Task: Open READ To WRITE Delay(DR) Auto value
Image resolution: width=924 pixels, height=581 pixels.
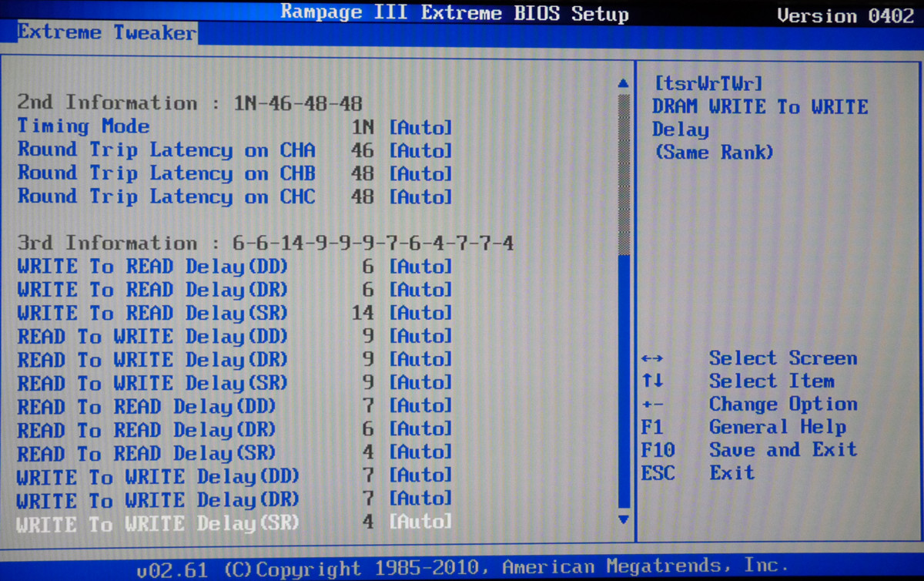Action: coord(420,360)
